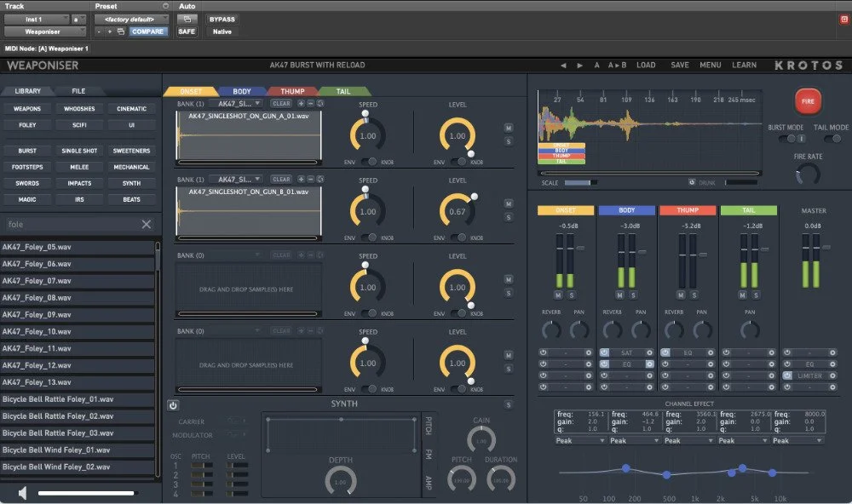Viewport: 852px width, 504px height.
Task: Switch to the TAIL engine tab
Action: pyautogui.click(x=343, y=91)
